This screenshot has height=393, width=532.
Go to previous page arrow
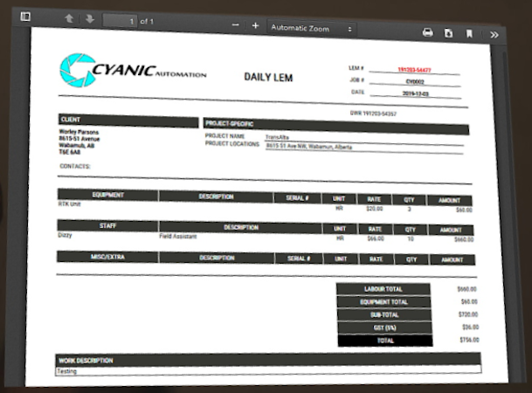[69, 18]
